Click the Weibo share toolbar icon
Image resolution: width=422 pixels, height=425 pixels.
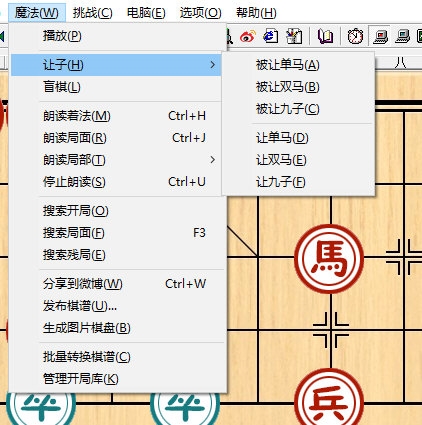pos(248,36)
